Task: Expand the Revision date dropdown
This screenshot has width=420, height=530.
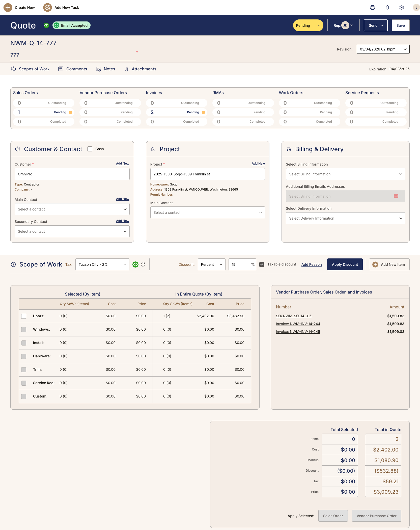Action: (x=382, y=49)
